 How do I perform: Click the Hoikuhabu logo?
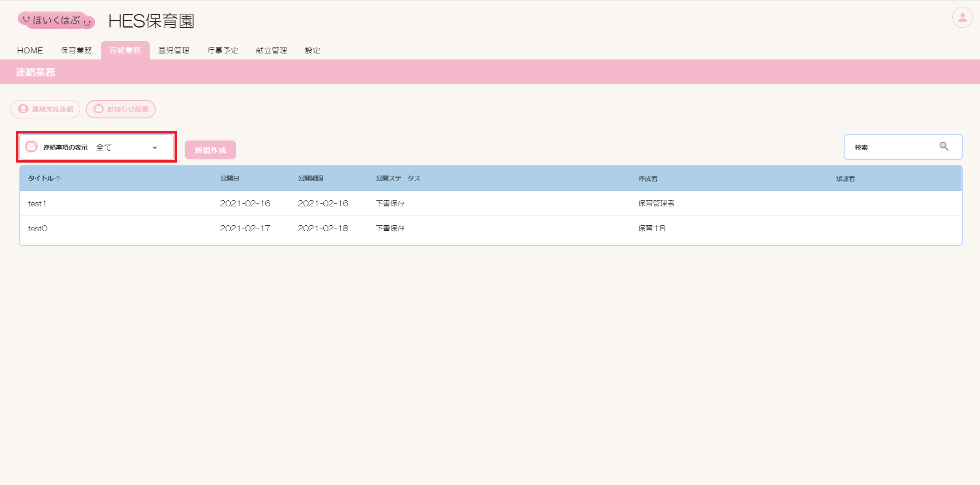56,21
